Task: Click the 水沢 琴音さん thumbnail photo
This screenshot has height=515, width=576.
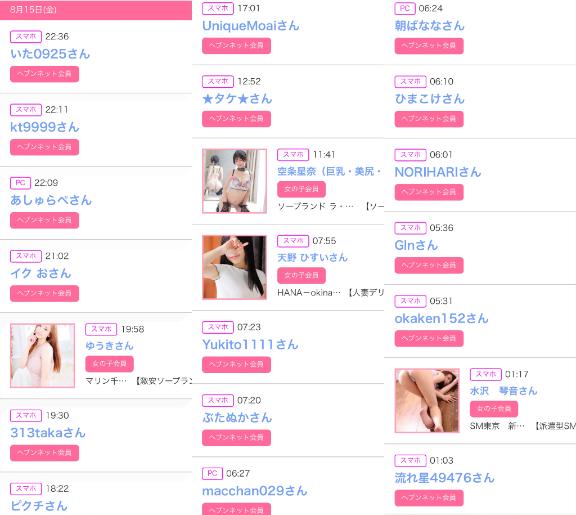Action: (x=427, y=400)
